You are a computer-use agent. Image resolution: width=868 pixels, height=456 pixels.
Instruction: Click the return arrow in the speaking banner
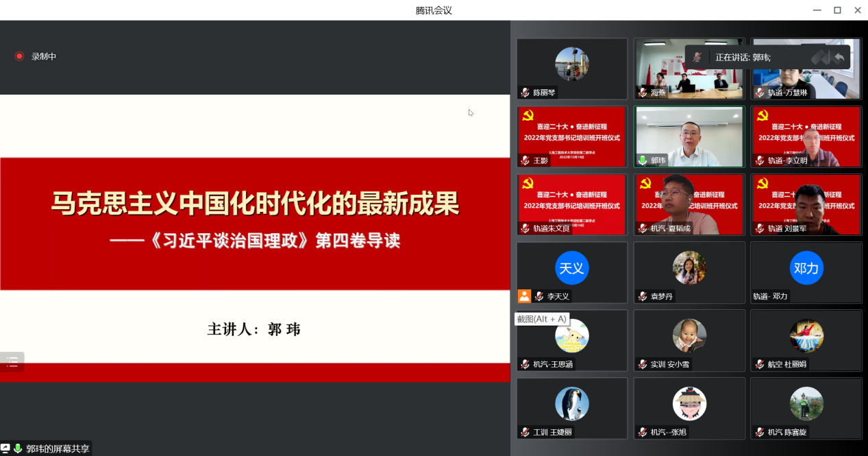[x=839, y=57]
